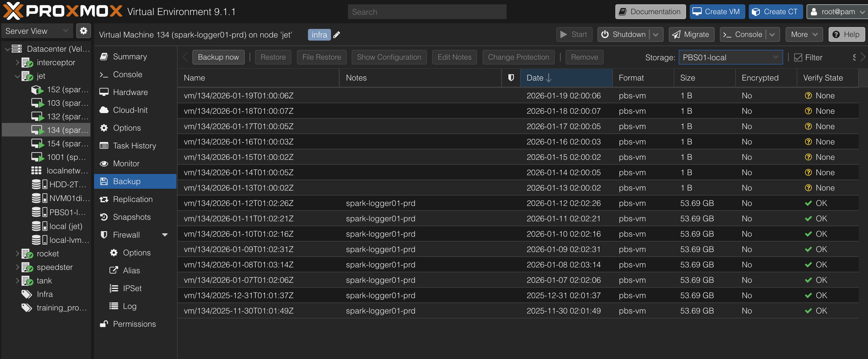
Task: Click the Backup now button
Action: [218, 57]
